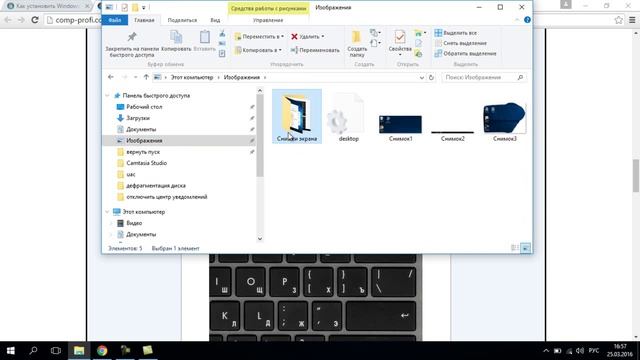Open the Копировать в dropdown
The width and height of the screenshot is (640, 360).
coord(258,50)
